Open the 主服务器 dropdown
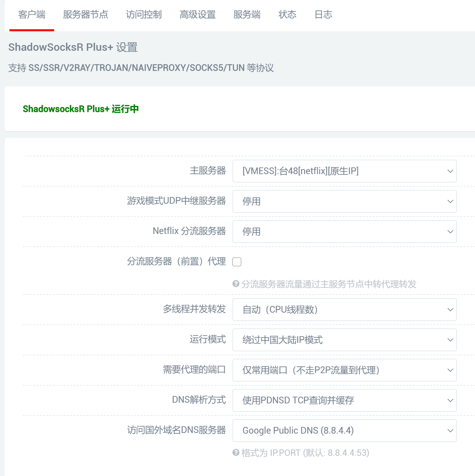 [344, 171]
